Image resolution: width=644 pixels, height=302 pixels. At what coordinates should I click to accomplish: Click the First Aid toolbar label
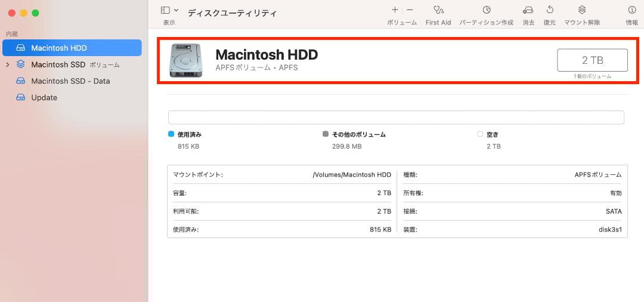(438, 23)
